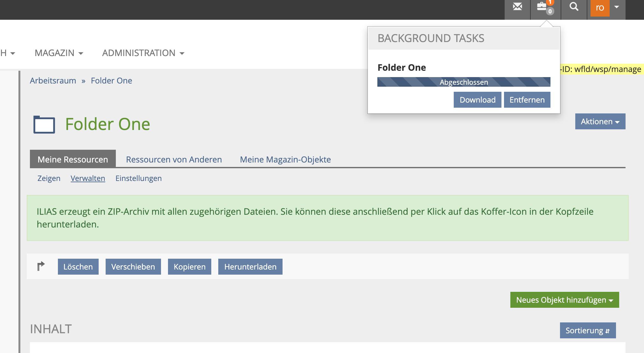This screenshot has height=353, width=644.
Task: Click Entfernen to remove the task
Action: click(x=527, y=100)
